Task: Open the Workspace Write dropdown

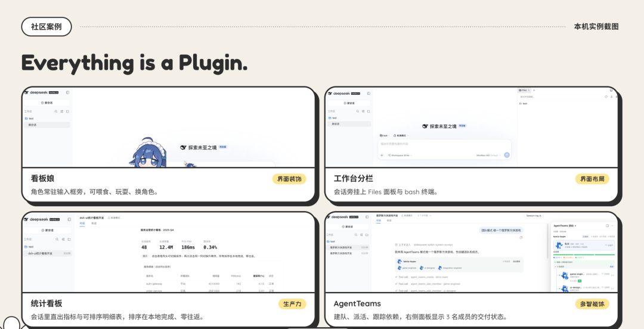Action: (400, 155)
